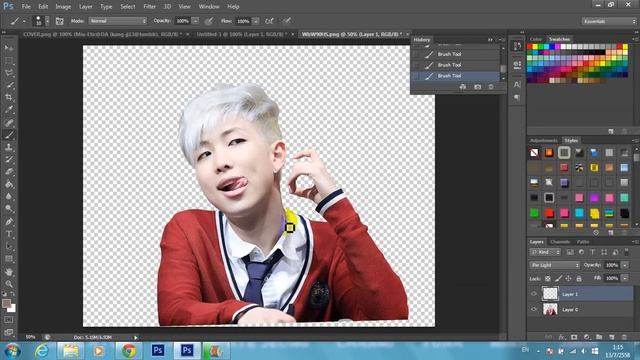Screen dimensions: 640x360
Task: Switch to the COVER.png document tab
Action: [x=102, y=34]
